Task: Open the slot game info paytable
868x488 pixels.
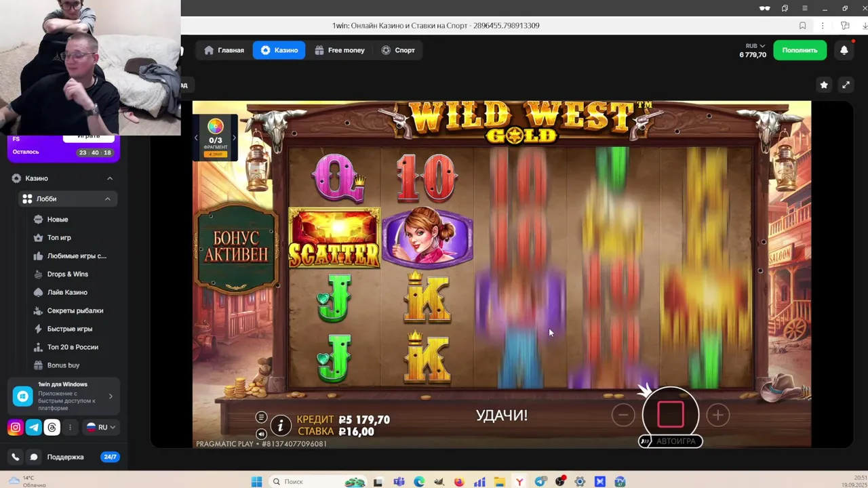Action: click(x=281, y=426)
